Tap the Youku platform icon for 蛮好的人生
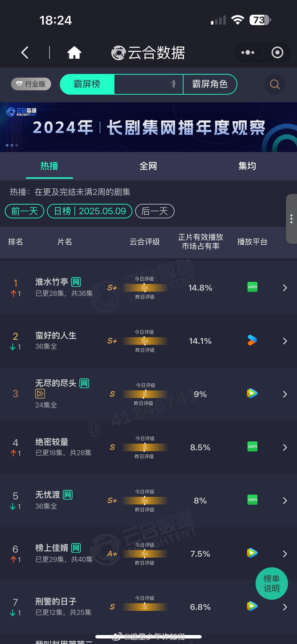Viewport: 297px width, 644px height. pyautogui.click(x=252, y=340)
